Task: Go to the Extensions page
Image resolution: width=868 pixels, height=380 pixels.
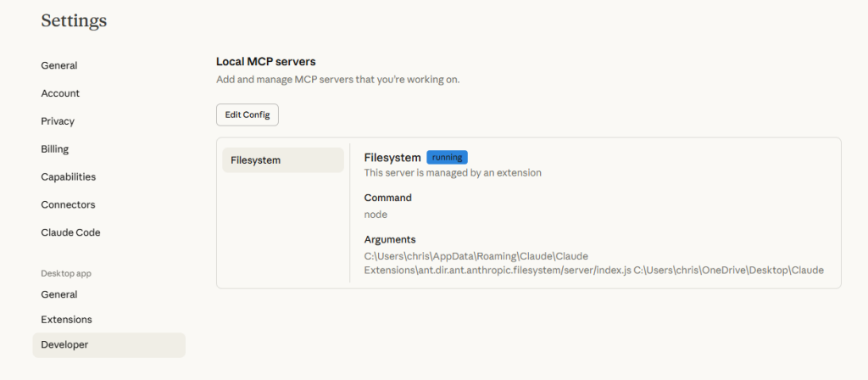Action: pos(66,320)
